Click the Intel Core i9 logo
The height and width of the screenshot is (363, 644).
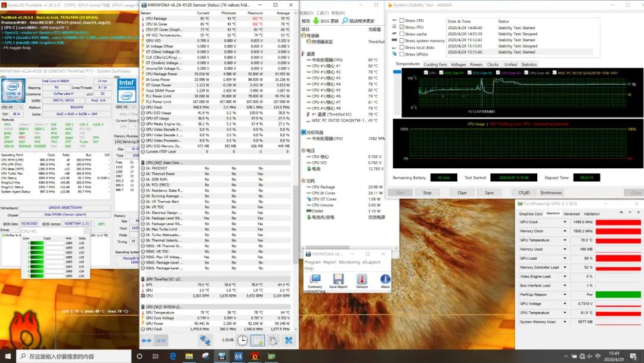[x=14, y=90]
